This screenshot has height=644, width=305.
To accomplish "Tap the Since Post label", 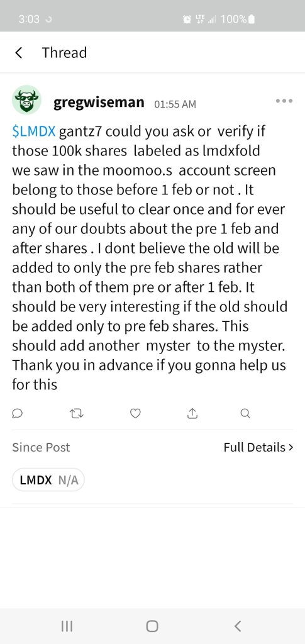I will pyautogui.click(x=41, y=447).
